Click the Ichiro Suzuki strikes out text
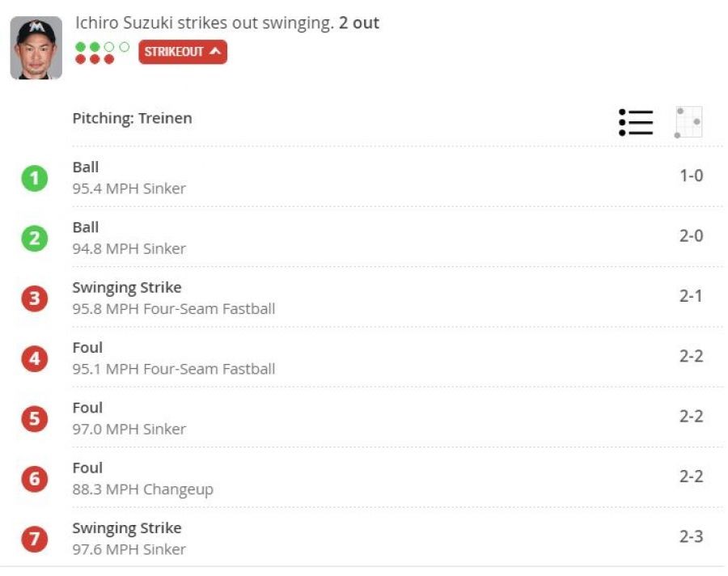This screenshot has width=728, height=576. coord(226,23)
